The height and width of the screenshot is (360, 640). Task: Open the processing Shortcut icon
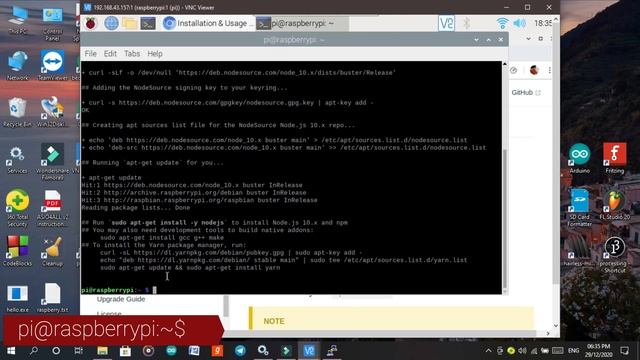(615, 255)
